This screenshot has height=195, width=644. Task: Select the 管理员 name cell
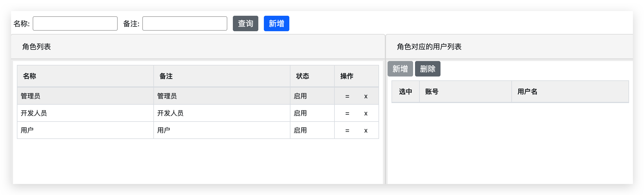[85, 96]
